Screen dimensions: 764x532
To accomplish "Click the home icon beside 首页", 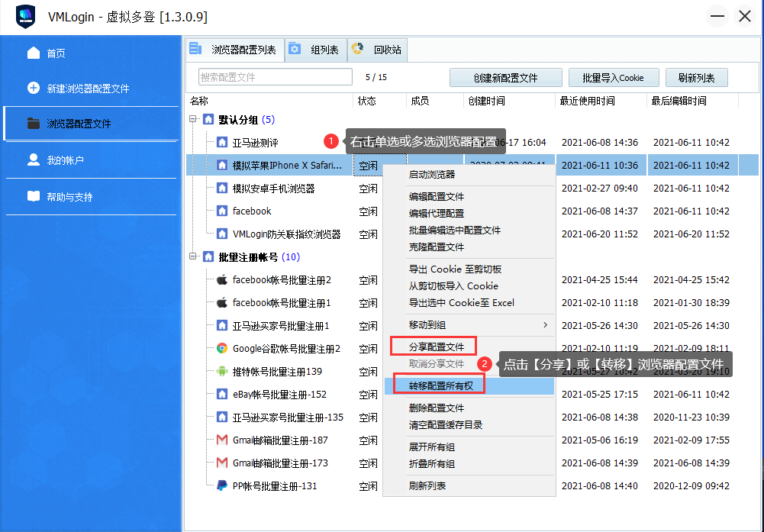I will 34,53.
